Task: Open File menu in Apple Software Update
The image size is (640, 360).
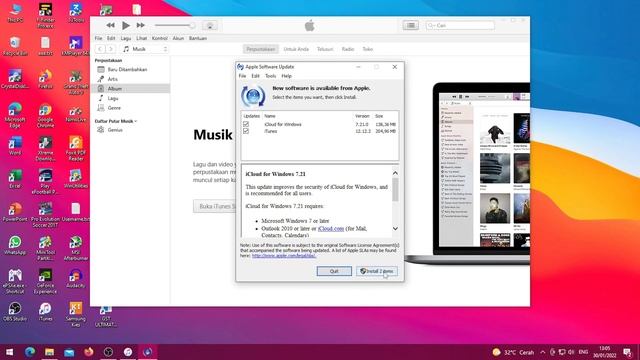Action: pos(242,76)
